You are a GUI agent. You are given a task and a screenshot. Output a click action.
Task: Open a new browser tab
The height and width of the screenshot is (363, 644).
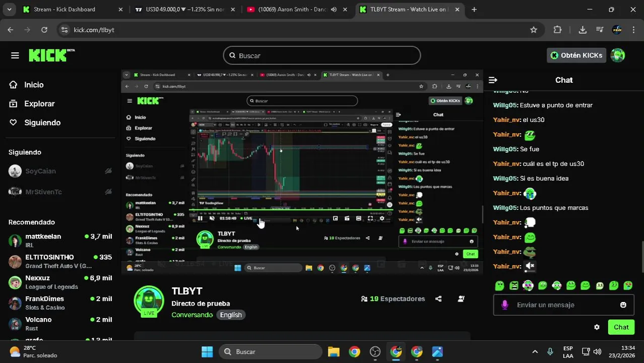pos(474,9)
